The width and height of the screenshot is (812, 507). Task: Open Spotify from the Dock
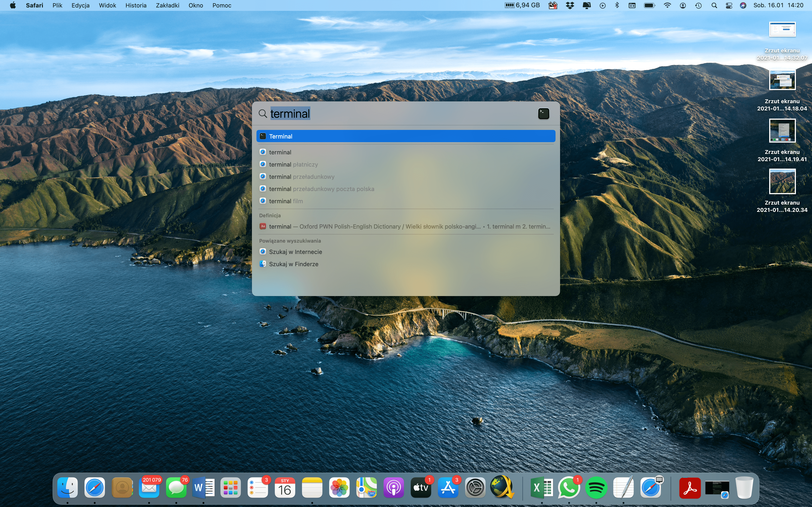[597, 488]
